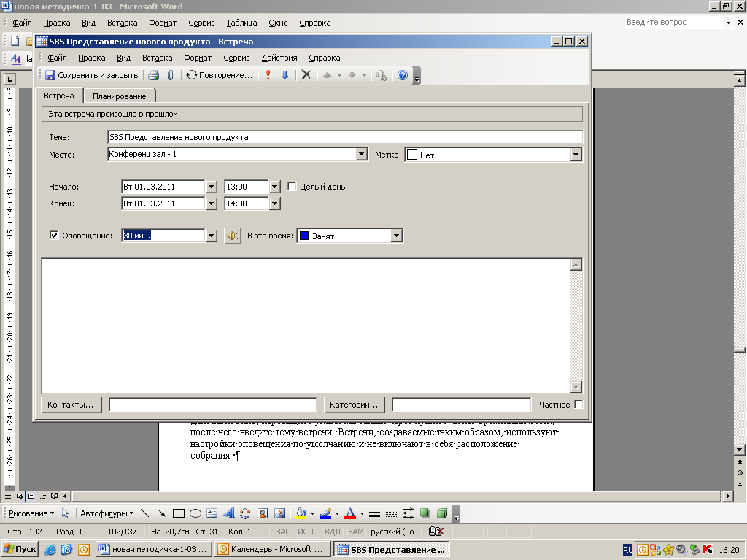The width and height of the screenshot is (747, 560).
Task: Open the Рисование drawing menu
Action: 31,513
